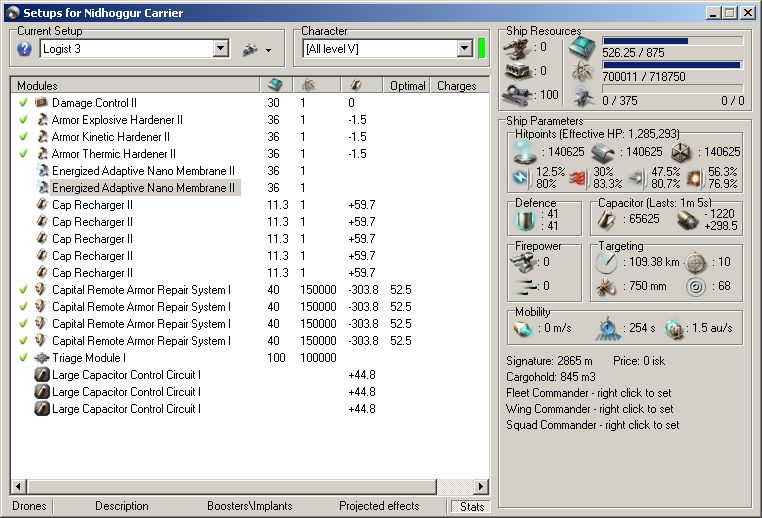This screenshot has height=518, width=762.
Task: Open the Character dropdown arrow
Action: coord(465,49)
